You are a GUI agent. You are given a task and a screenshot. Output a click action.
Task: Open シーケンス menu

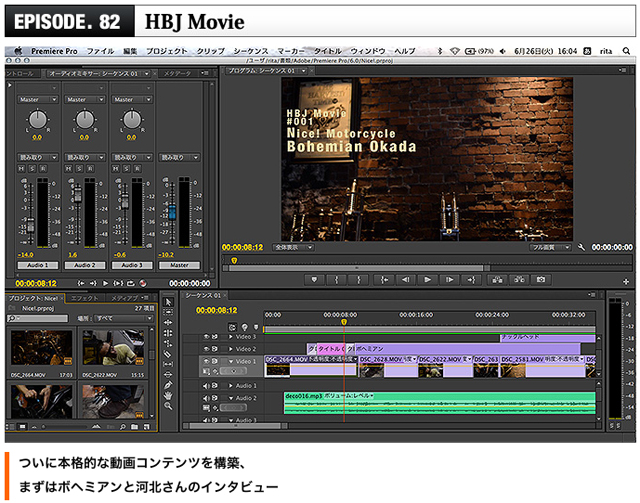[x=251, y=51]
